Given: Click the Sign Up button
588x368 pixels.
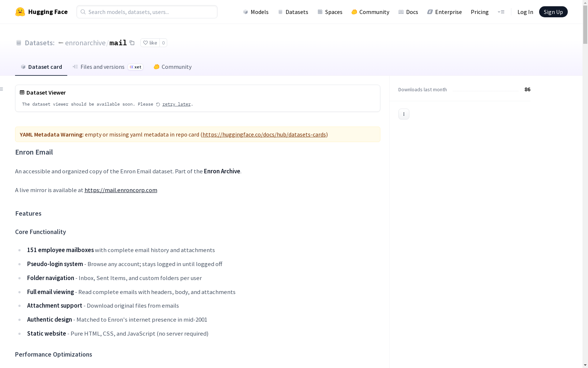Looking at the screenshot, I should (x=553, y=12).
